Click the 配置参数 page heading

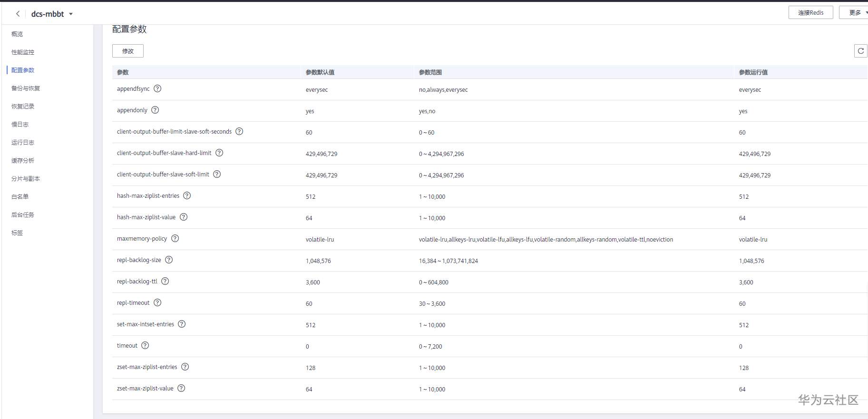coord(129,29)
